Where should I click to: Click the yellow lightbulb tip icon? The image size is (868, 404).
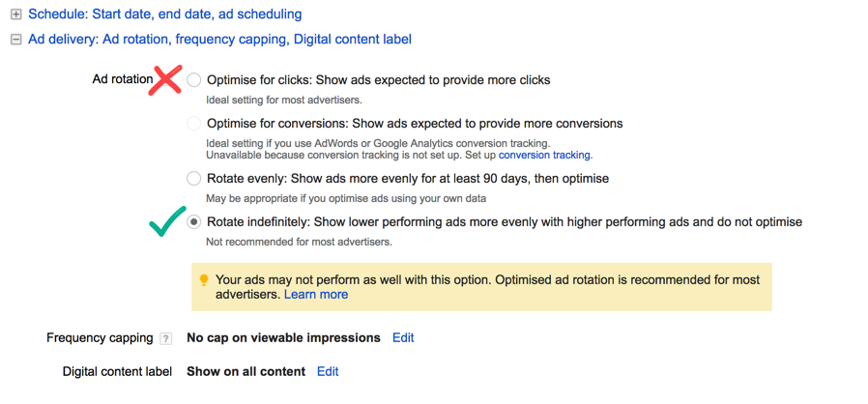[204, 280]
